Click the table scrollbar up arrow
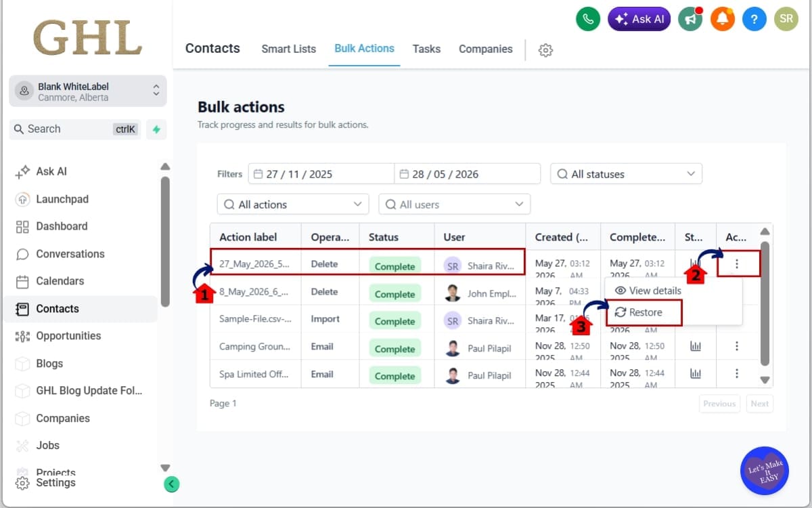The width and height of the screenshot is (812, 508). 765,232
